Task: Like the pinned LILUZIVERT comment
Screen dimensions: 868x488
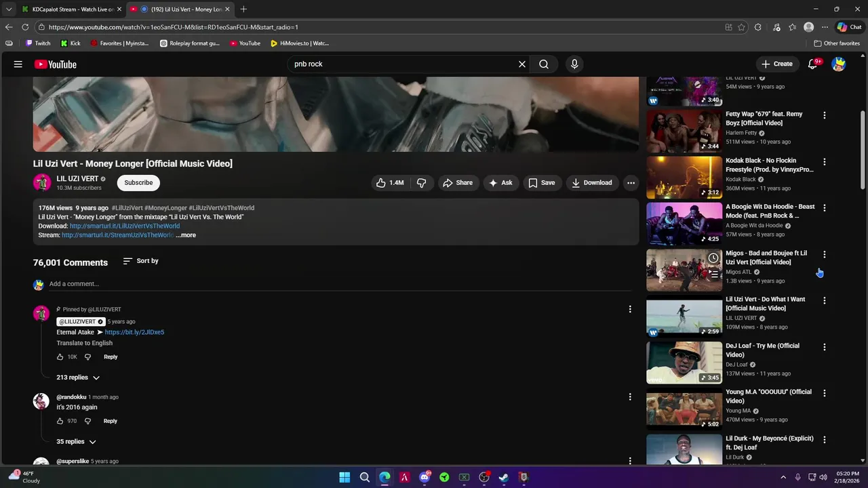Action: coord(60,357)
